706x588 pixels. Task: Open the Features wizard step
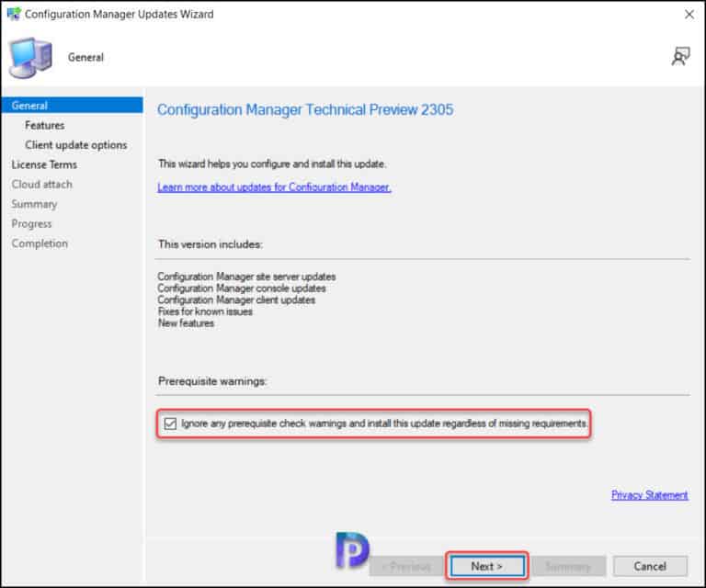tap(44, 125)
